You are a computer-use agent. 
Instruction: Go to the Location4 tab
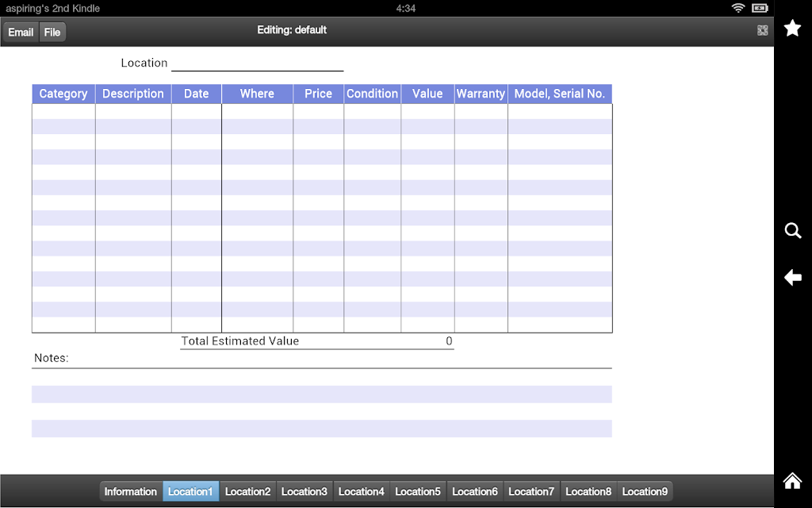pos(362,491)
